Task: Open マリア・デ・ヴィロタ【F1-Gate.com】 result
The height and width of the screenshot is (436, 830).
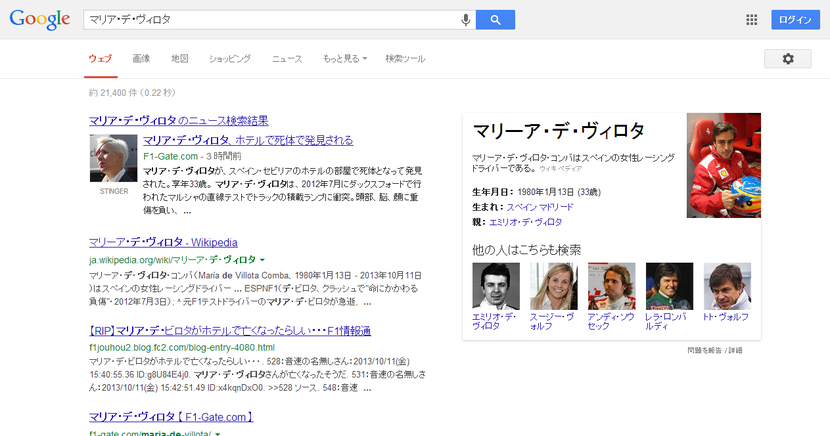Action: (x=171, y=417)
